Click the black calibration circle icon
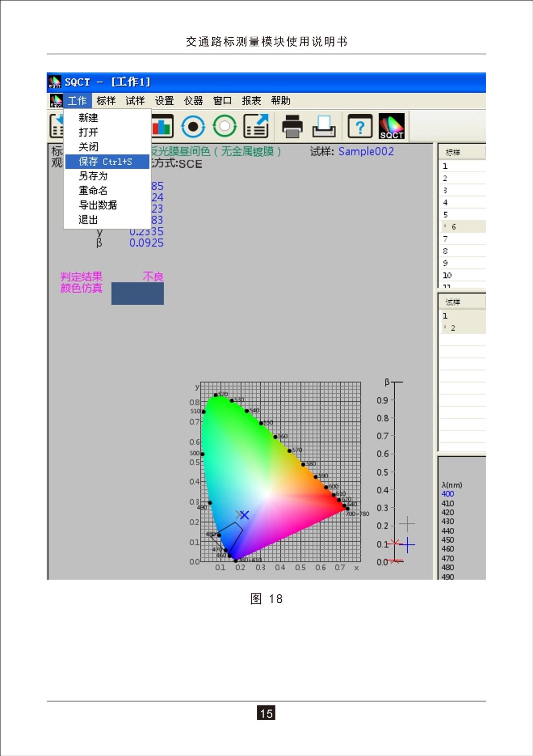 point(193,127)
